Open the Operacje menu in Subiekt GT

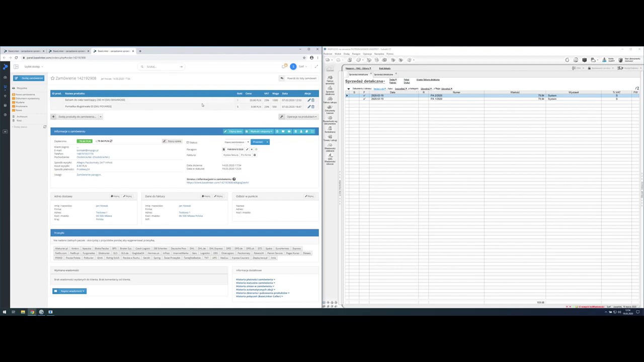click(x=367, y=54)
